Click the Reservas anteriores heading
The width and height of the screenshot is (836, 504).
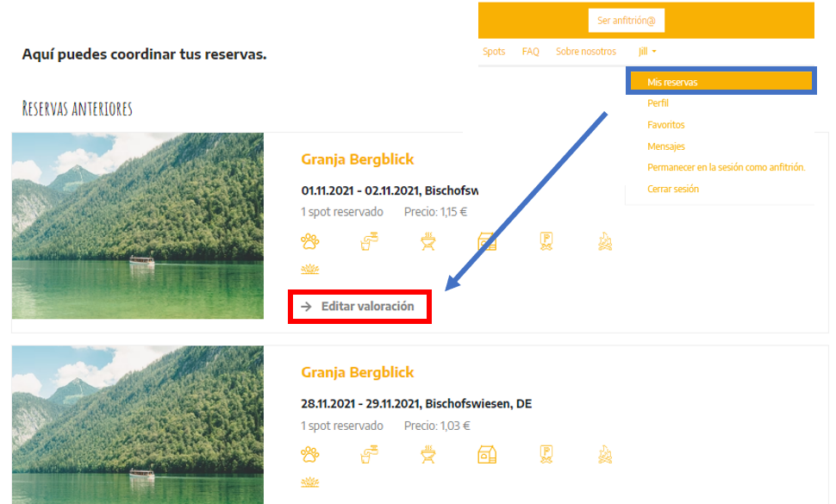point(78,109)
